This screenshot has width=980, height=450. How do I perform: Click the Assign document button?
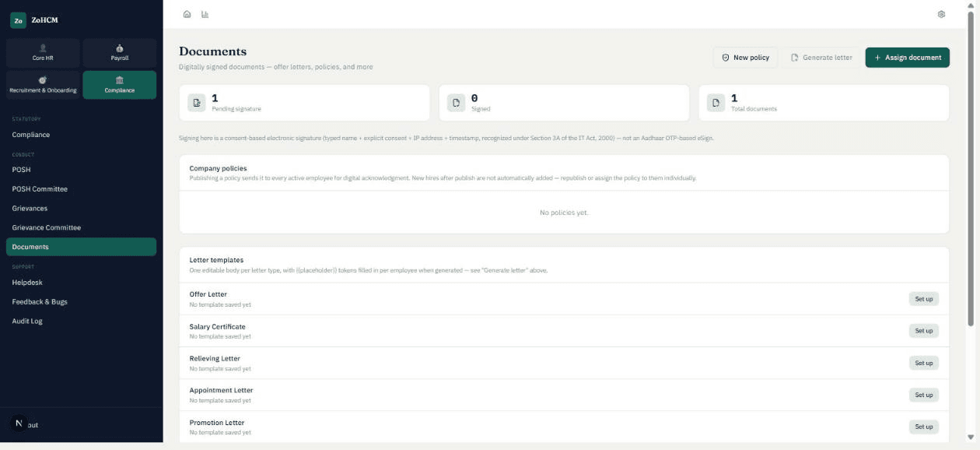pos(907,58)
